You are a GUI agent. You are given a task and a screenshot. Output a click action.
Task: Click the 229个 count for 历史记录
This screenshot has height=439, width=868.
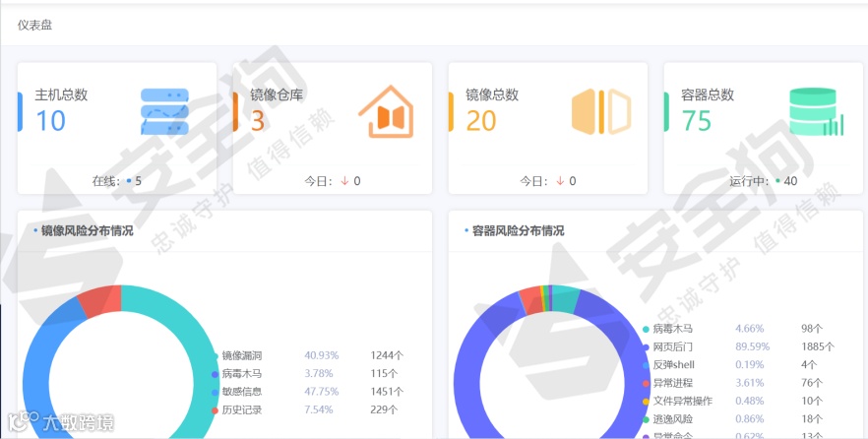click(384, 410)
